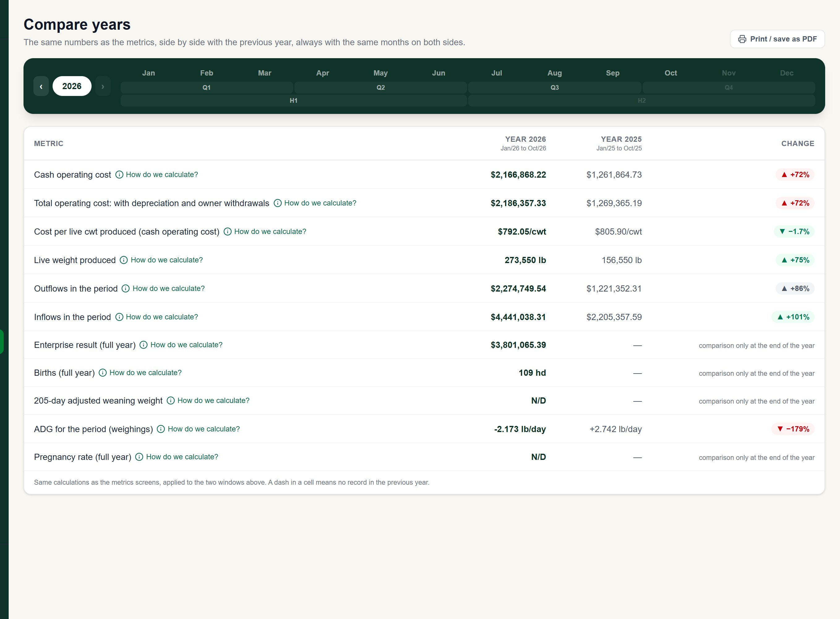
Task: Click the Print / save as PDF button
Action: 777,39
